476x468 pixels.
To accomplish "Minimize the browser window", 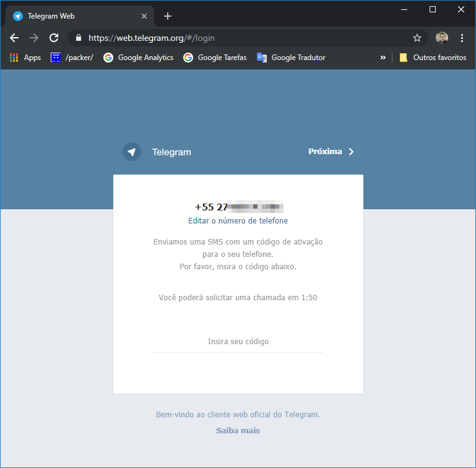I will pyautogui.click(x=404, y=9).
